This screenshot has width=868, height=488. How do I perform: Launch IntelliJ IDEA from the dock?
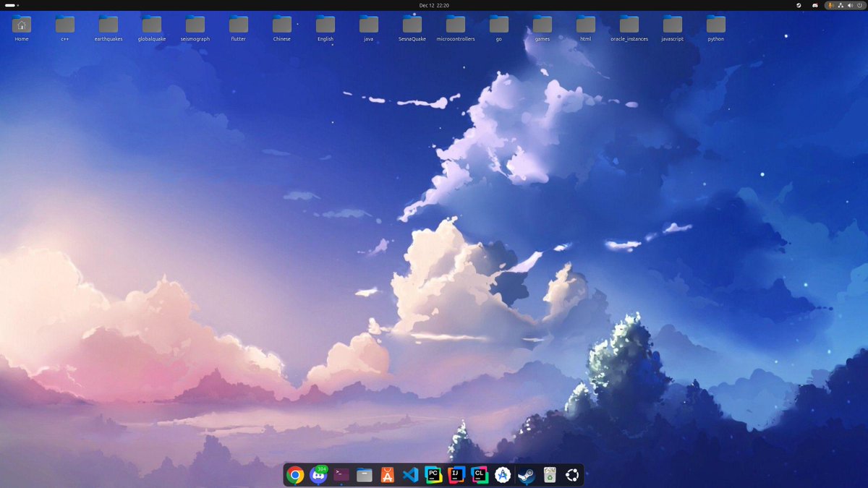click(x=456, y=475)
